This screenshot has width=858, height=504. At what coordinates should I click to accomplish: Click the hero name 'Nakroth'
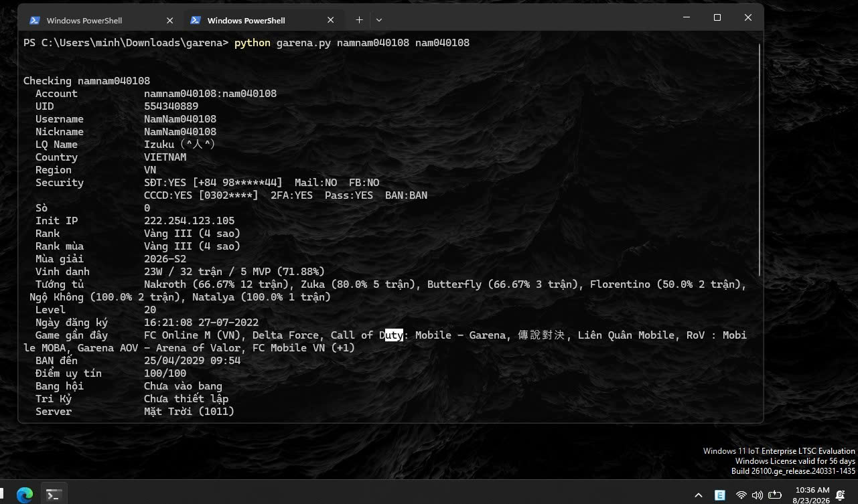pos(165,284)
